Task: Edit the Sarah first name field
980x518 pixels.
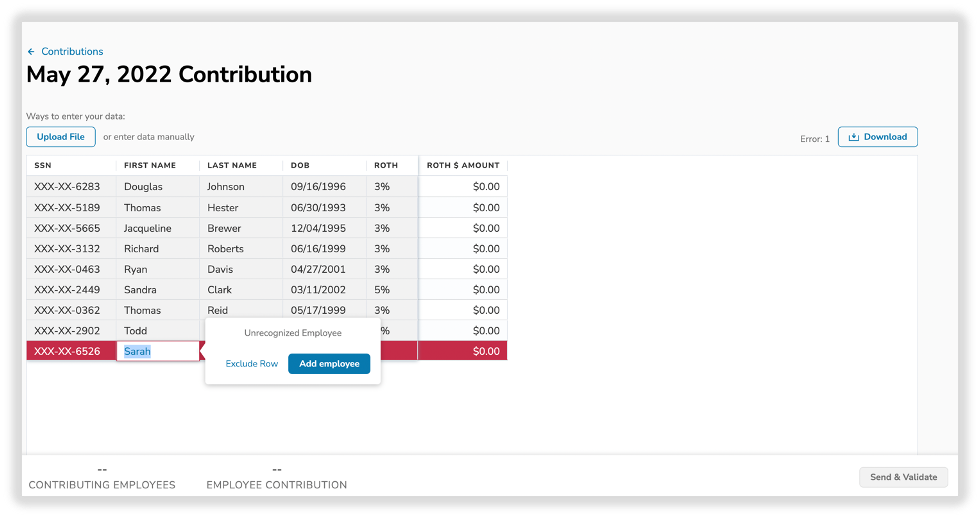Action: pos(157,351)
